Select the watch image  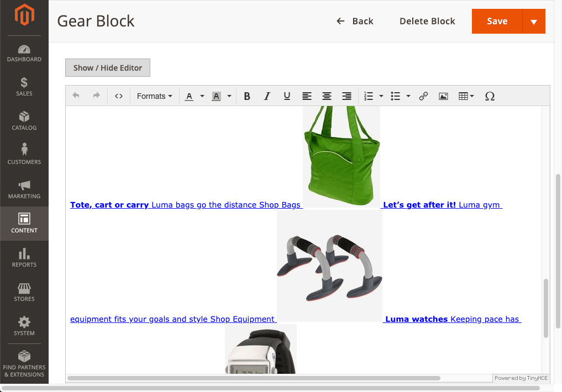pos(261,349)
